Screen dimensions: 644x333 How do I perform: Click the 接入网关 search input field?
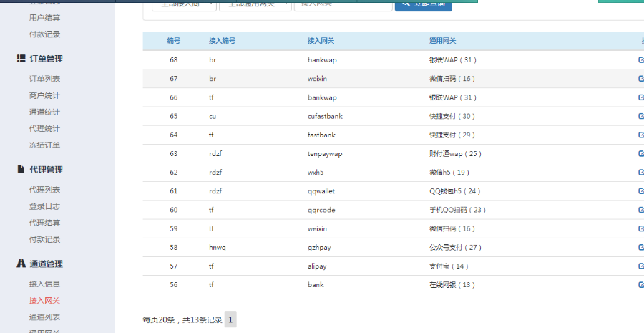343,5
